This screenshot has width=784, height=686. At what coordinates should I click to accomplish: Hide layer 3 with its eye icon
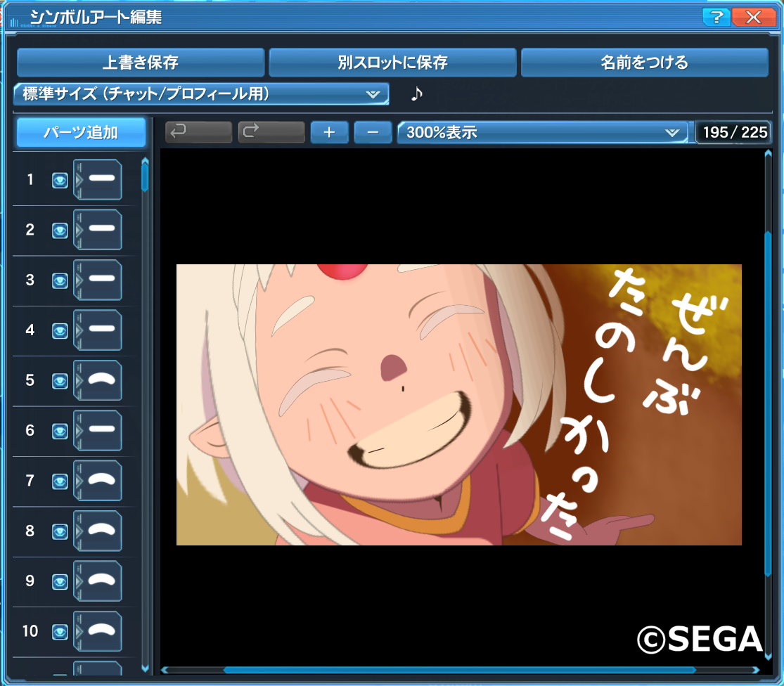click(60, 280)
